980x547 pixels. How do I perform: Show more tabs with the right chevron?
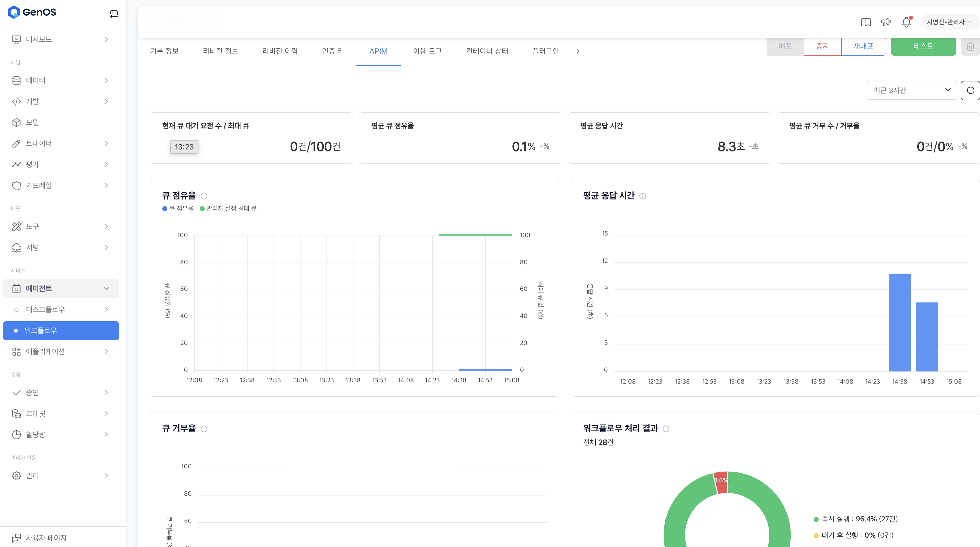[x=578, y=51]
